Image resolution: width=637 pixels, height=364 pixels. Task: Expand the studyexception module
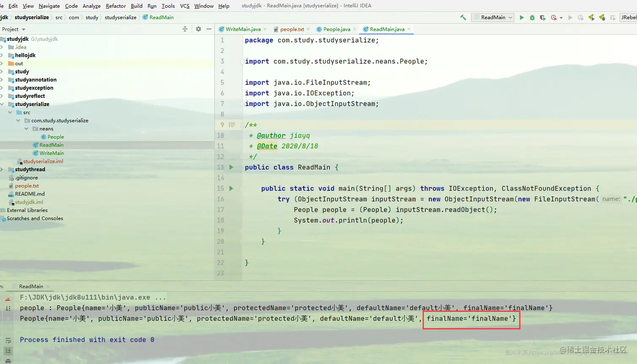click(x=2, y=88)
